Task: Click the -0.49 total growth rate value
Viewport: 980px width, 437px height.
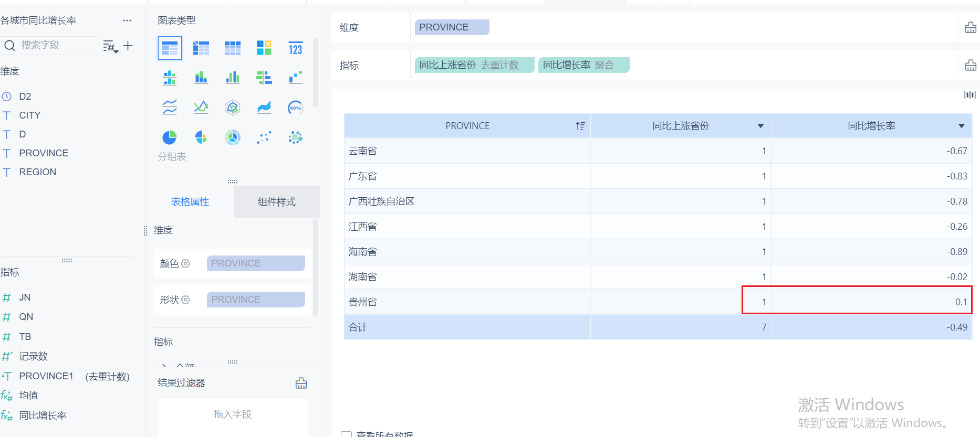Action: click(x=957, y=327)
